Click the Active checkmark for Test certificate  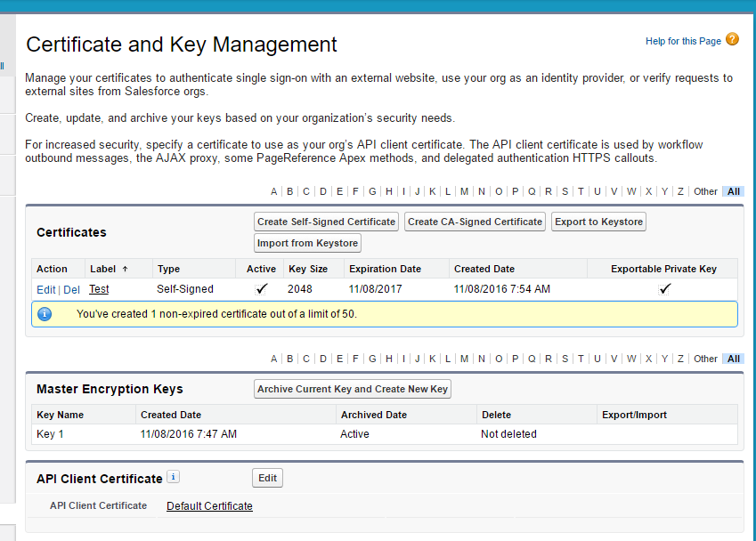261,289
